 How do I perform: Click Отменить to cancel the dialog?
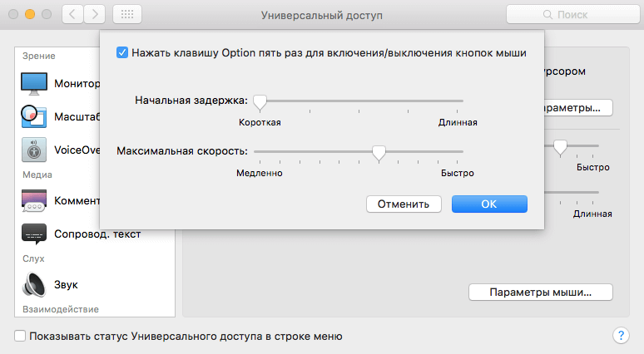pyautogui.click(x=404, y=204)
